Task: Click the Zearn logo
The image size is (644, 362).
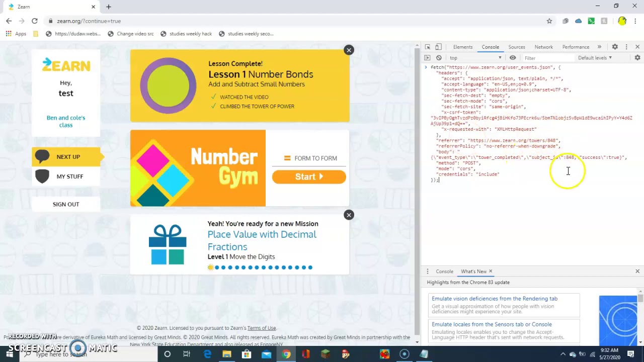Action: (x=66, y=65)
